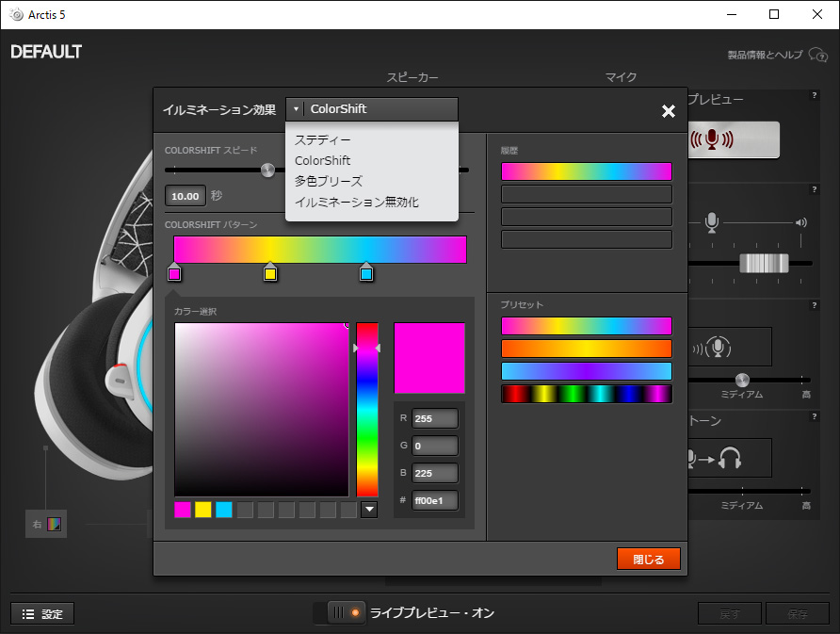Image resolution: width=840 pixels, height=634 pixels.
Task: Click the right earcup color icon
Action: [x=55, y=524]
